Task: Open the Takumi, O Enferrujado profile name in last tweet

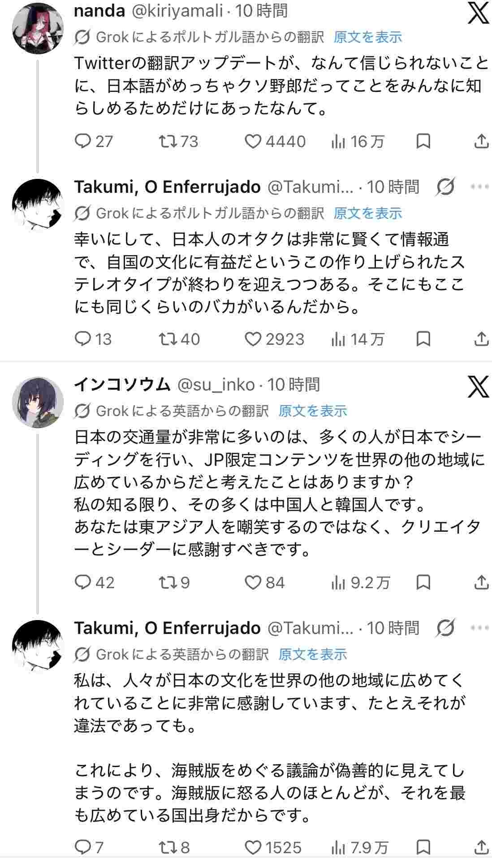Action: (167, 628)
